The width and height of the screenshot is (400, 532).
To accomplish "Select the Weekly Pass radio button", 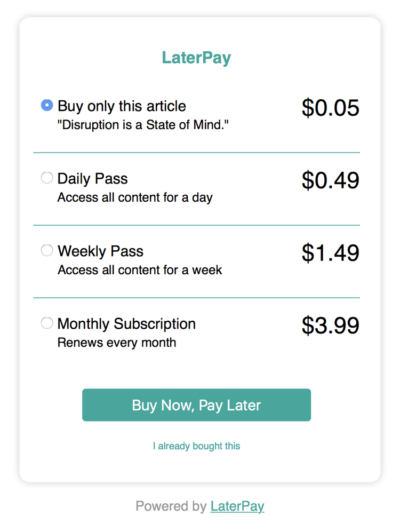I will pyautogui.click(x=47, y=250).
